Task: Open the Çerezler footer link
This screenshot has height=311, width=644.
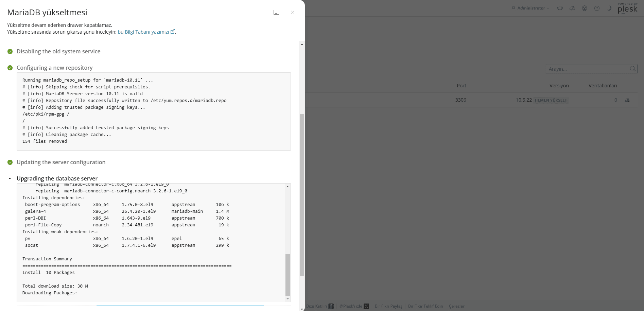Action: [x=456, y=306]
